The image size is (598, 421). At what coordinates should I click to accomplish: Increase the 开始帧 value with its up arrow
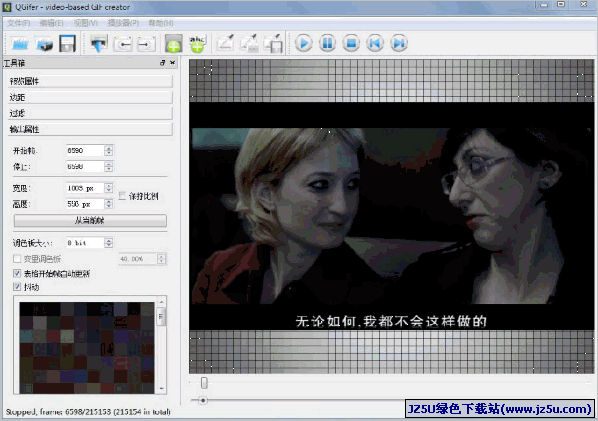109,148
